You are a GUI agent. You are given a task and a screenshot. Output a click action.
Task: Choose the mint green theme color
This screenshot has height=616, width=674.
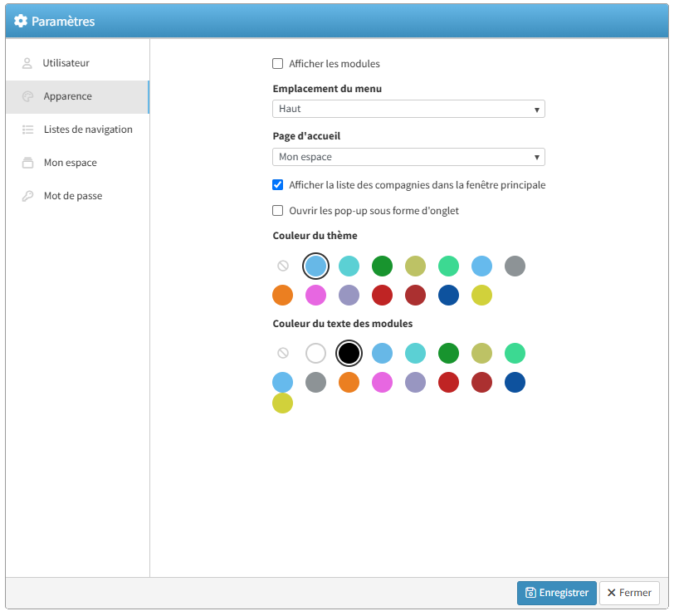click(x=449, y=266)
